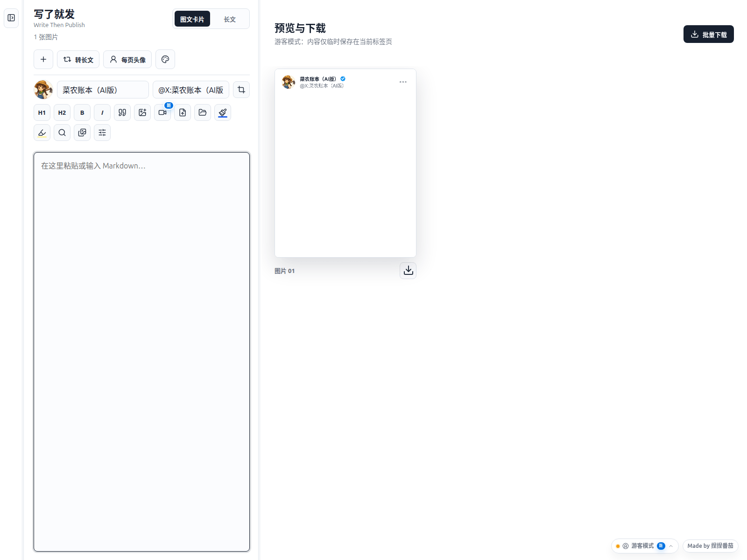Click the farmer avatar in the editor
The height and width of the screenshot is (560, 747).
click(43, 90)
